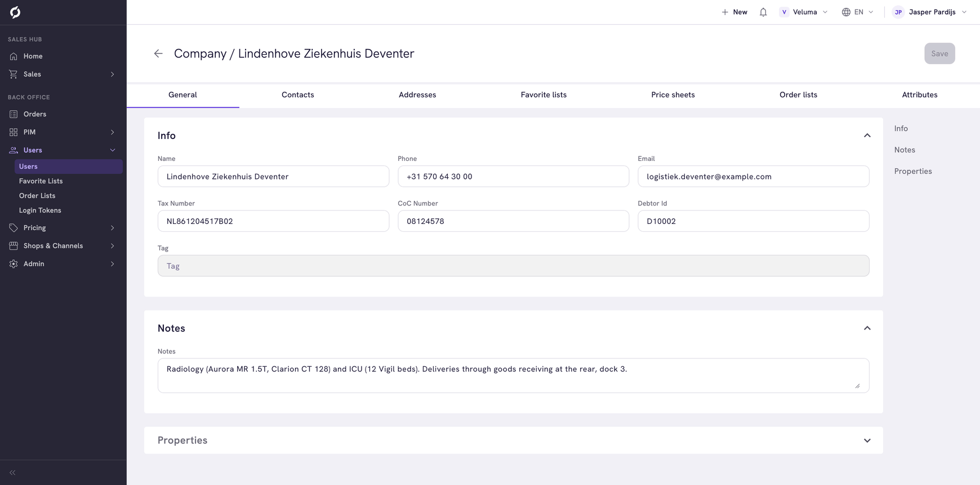980x485 pixels.
Task: Click the PIM grid icon
Action: (x=14, y=132)
